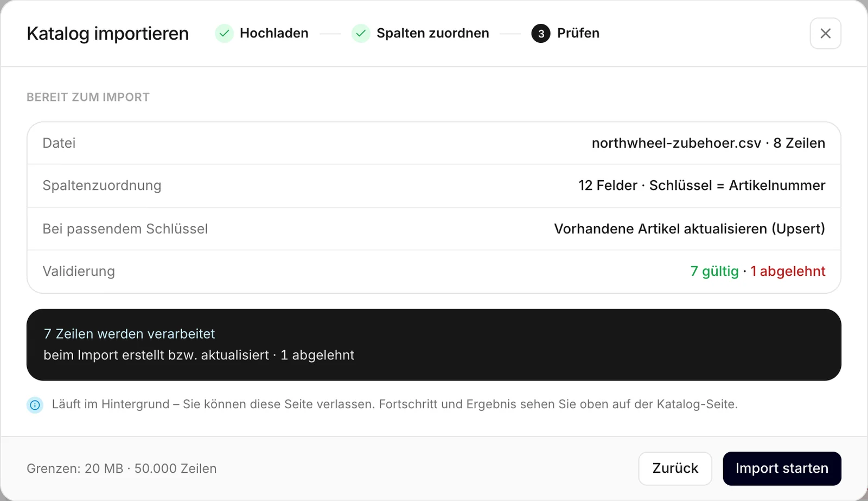Click Vorhandene Artikel aktualisieren (Upsert) value

(x=689, y=229)
